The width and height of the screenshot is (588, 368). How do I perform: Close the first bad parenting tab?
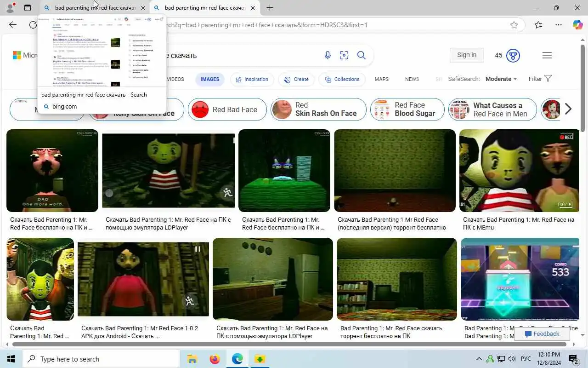point(143,8)
